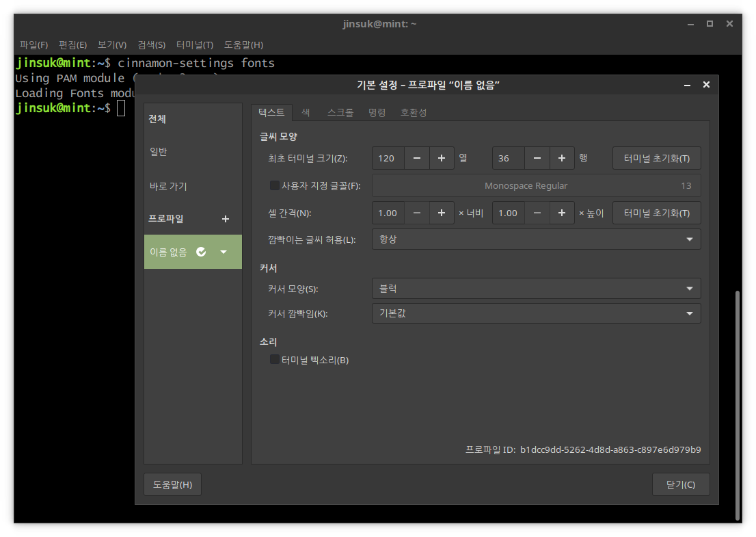Switch to the 호환성 tab
756x537 pixels.
point(413,112)
